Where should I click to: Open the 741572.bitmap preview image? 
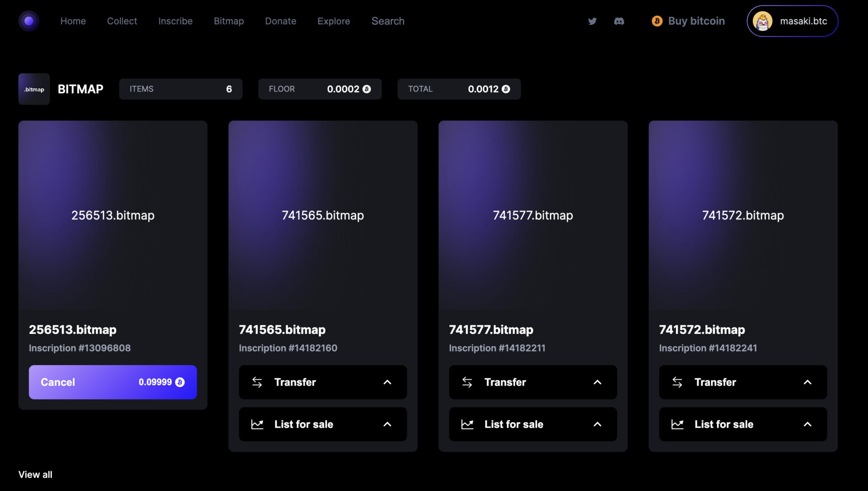point(743,215)
